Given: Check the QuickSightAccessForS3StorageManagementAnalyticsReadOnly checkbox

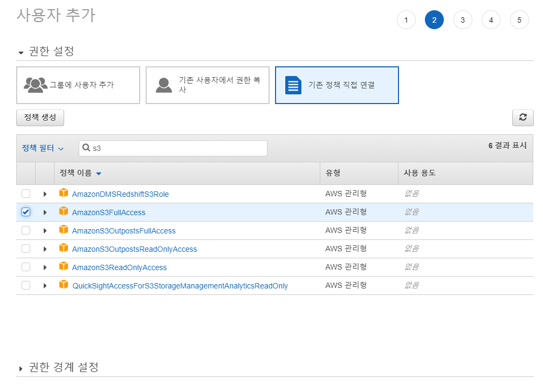Looking at the screenshot, I should coord(26,285).
